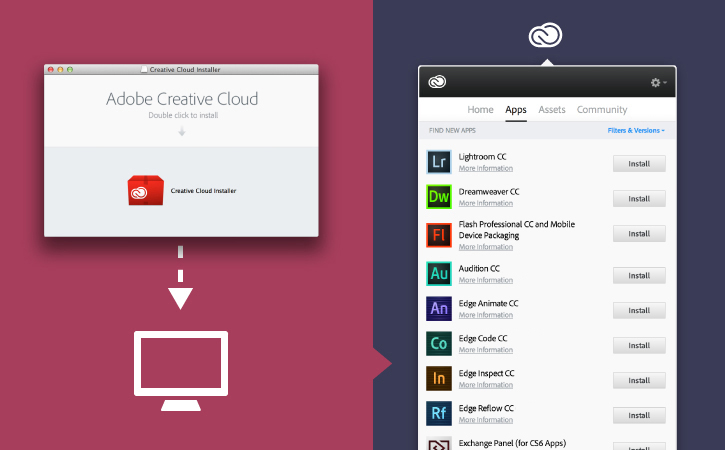Screen dimensions: 725x450
Task: Click the Lightroom CC app icon
Action: coord(439,162)
